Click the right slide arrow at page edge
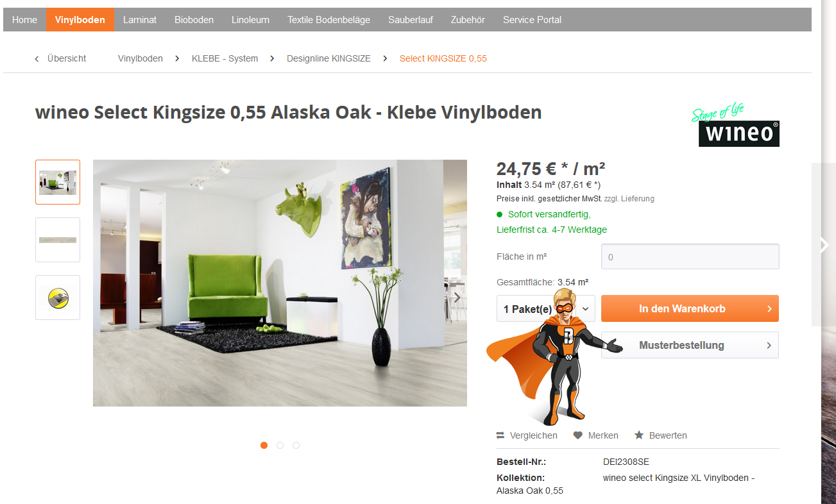This screenshot has width=836, height=504. point(824,245)
